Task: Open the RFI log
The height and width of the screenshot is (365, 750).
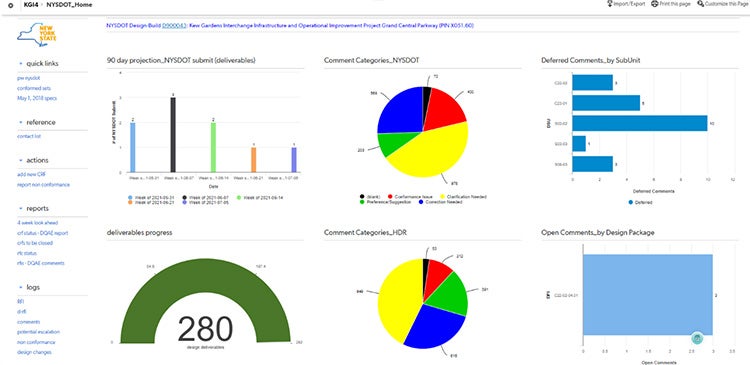Action: 21,302
